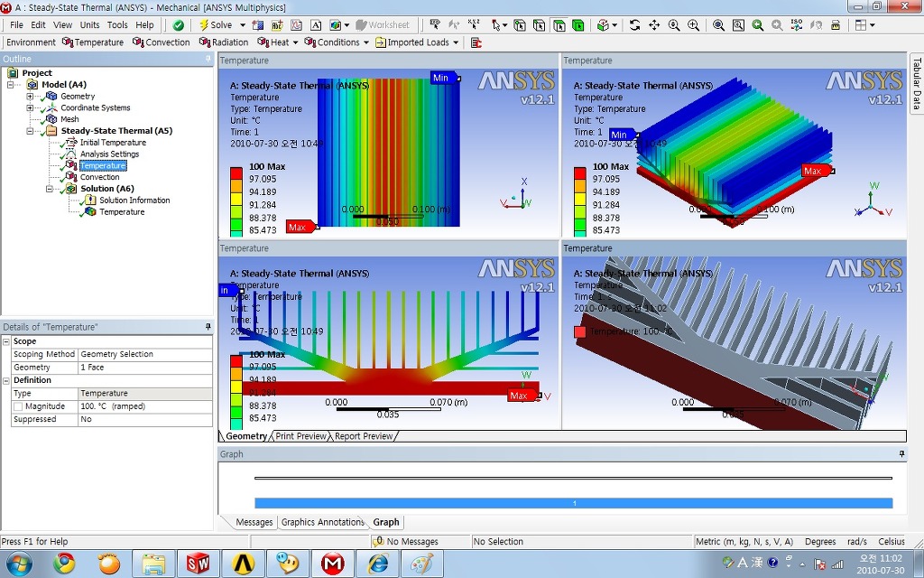Select the Face selection filter

tap(559, 24)
